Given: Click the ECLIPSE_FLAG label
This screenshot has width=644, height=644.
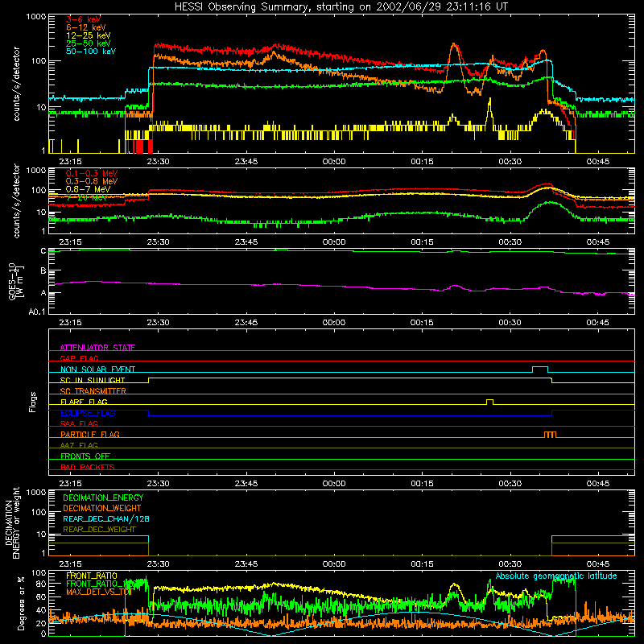Looking at the screenshot, I should (x=88, y=413).
